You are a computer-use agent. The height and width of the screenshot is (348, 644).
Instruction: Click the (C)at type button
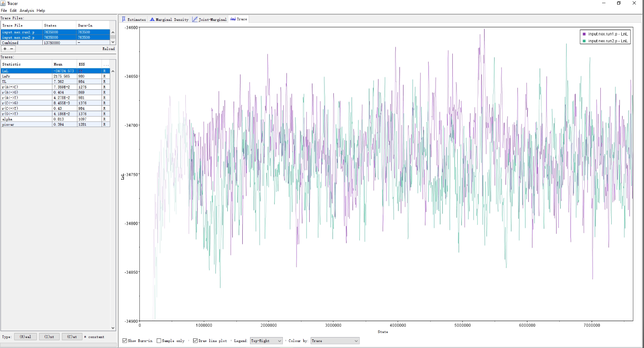[x=72, y=336]
